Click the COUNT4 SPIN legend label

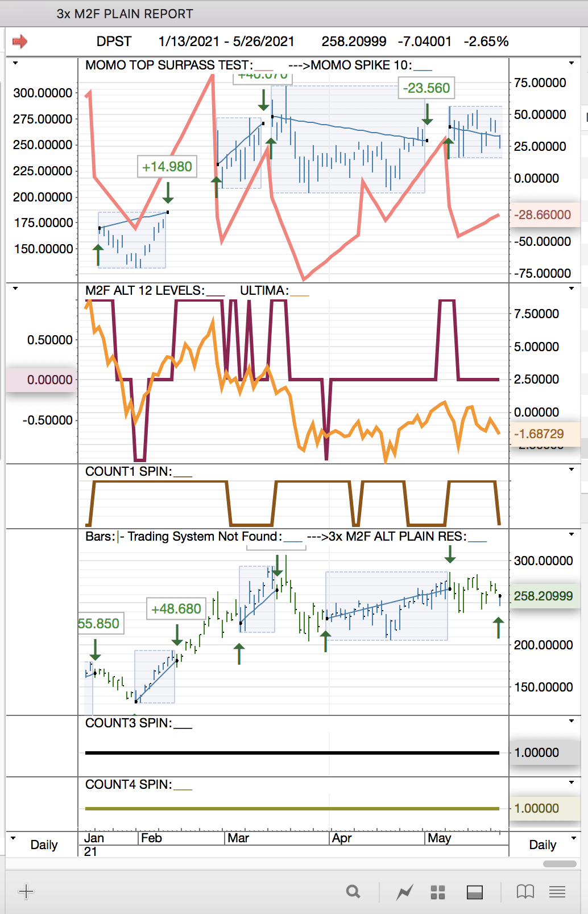(129, 785)
